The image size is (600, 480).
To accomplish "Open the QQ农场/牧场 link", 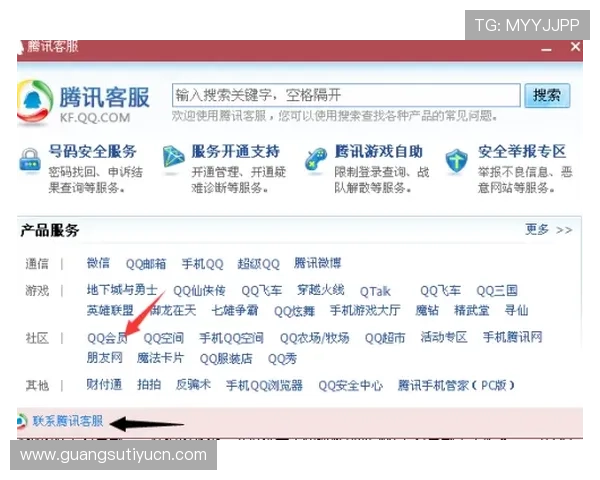I will tap(315, 338).
